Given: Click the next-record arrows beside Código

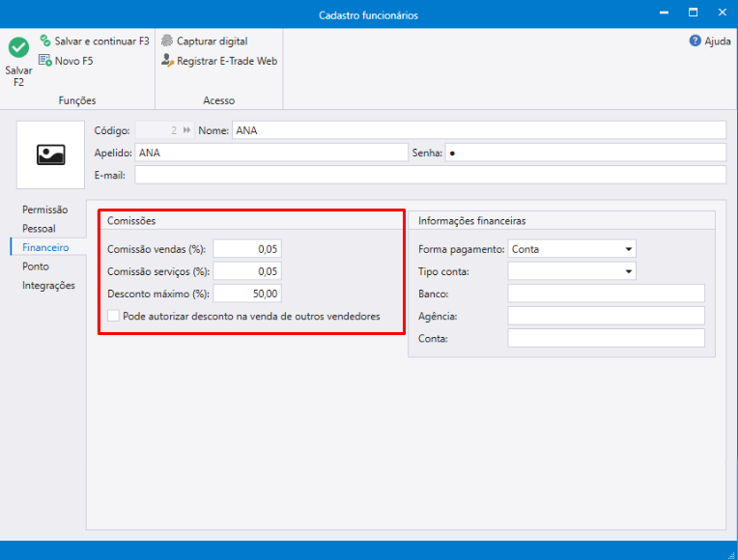Looking at the screenshot, I should (x=186, y=130).
